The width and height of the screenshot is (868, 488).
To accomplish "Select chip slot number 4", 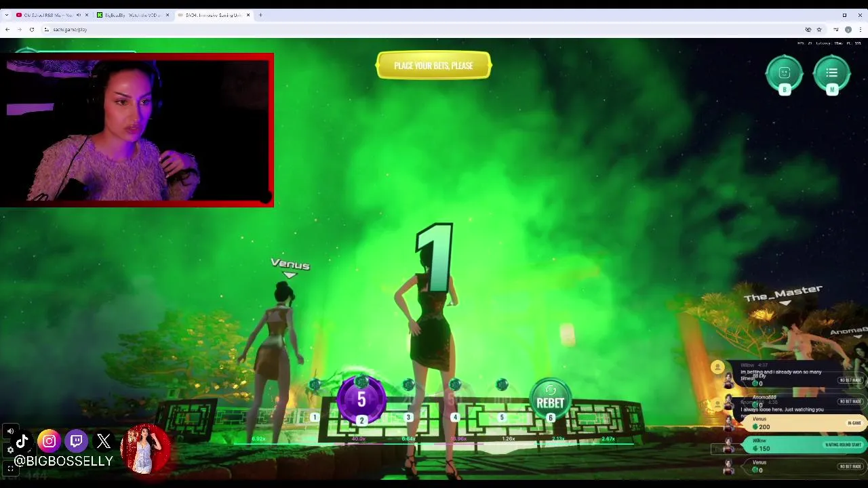I will 455,418.
